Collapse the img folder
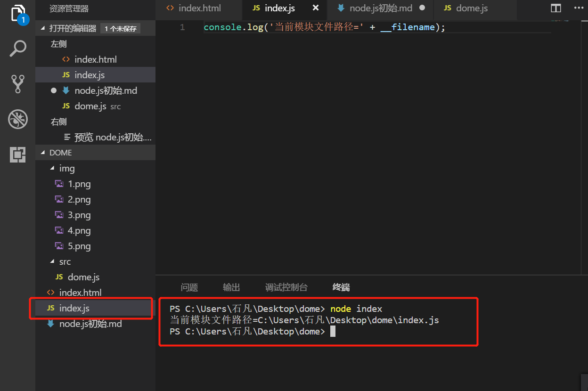This screenshot has height=391, width=588. click(52, 168)
